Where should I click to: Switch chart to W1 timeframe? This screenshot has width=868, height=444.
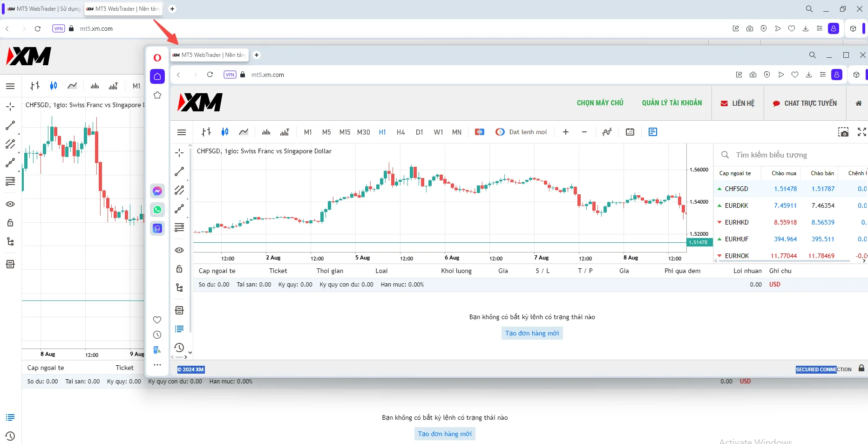coord(438,132)
